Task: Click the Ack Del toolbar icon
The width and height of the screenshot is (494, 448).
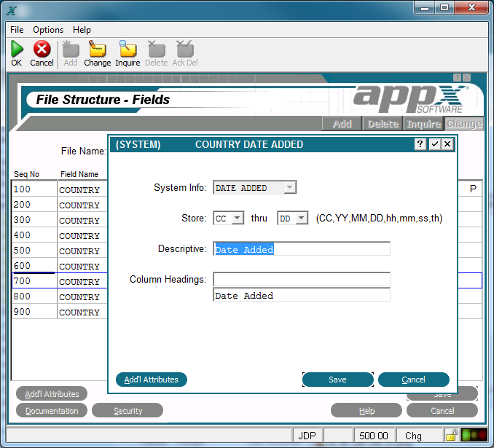Action: [185, 49]
